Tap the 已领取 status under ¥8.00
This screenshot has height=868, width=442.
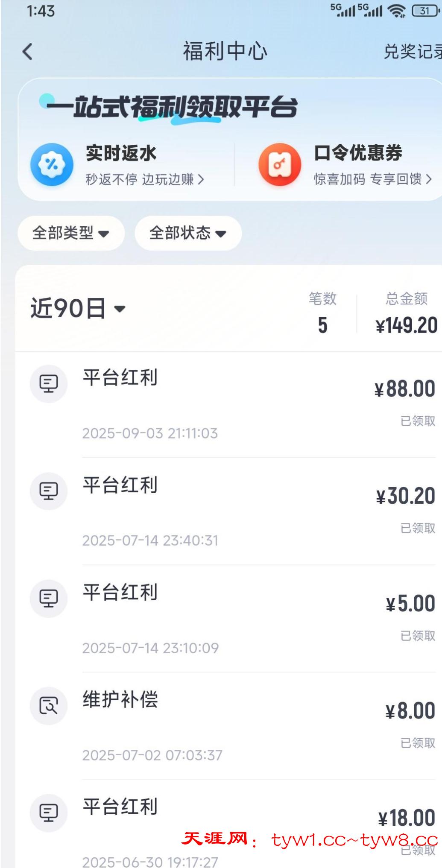click(x=418, y=743)
